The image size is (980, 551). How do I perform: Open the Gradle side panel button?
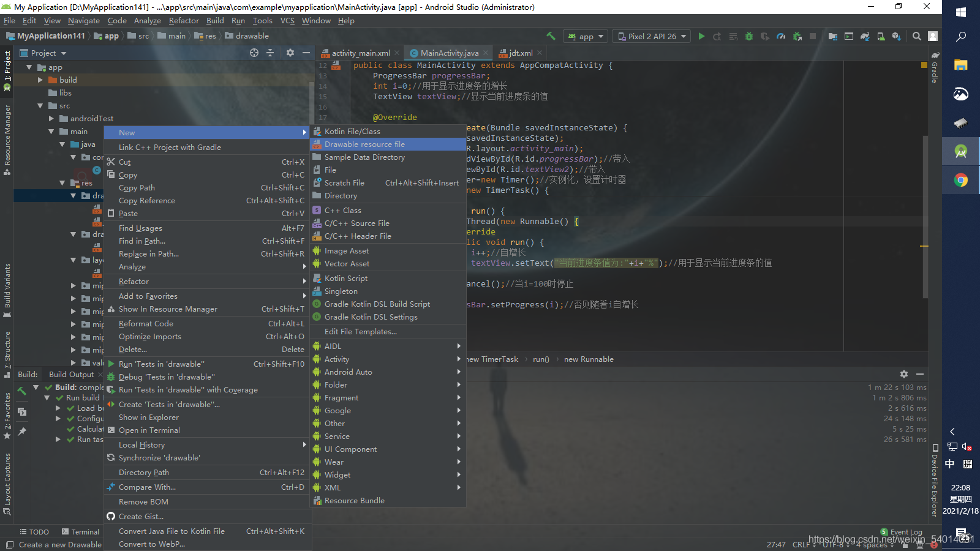935,69
